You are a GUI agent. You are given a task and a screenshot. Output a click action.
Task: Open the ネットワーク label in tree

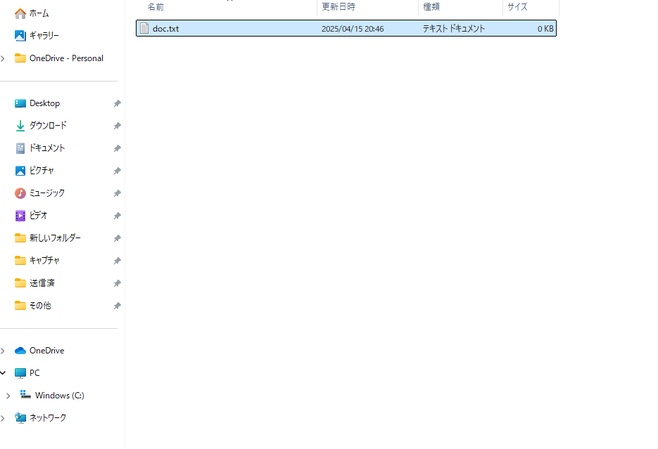coord(48,418)
